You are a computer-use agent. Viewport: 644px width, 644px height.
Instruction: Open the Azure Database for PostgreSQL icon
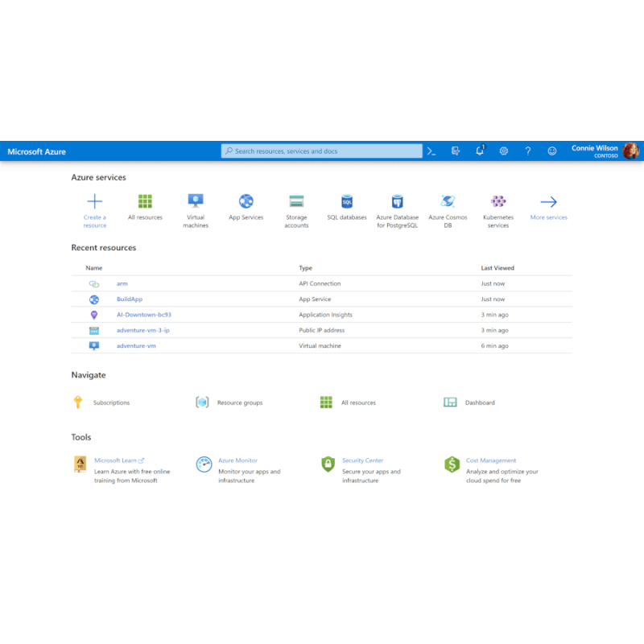pyautogui.click(x=397, y=201)
